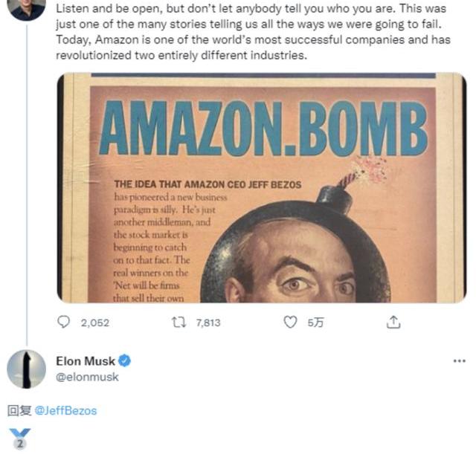Click the 2,052 replies count

point(94,323)
